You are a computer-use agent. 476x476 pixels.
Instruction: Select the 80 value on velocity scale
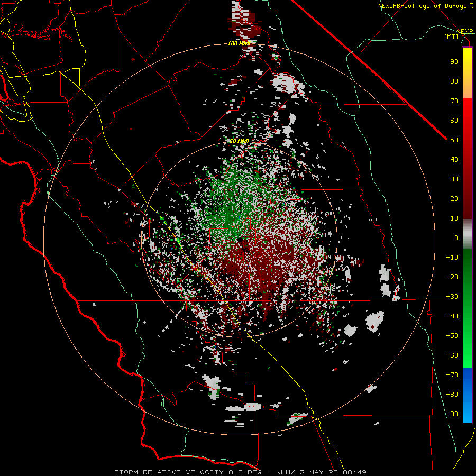pyautogui.click(x=454, y=81)
